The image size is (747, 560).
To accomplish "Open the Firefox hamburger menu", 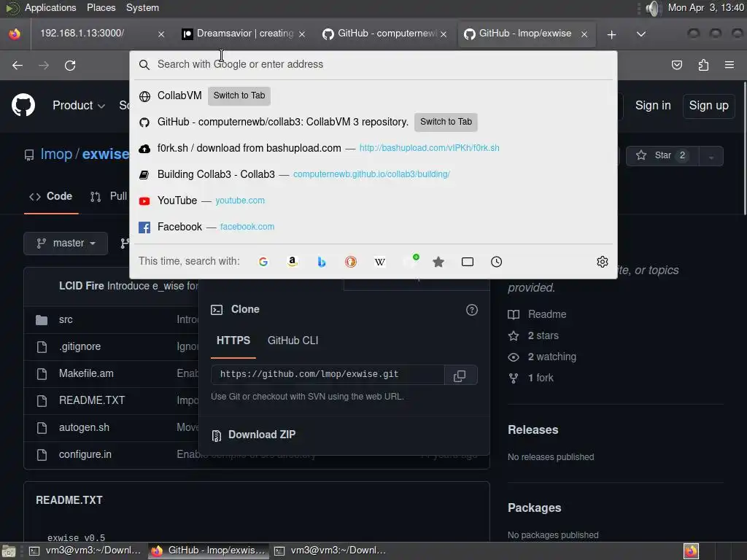I will tap(729, 65).
